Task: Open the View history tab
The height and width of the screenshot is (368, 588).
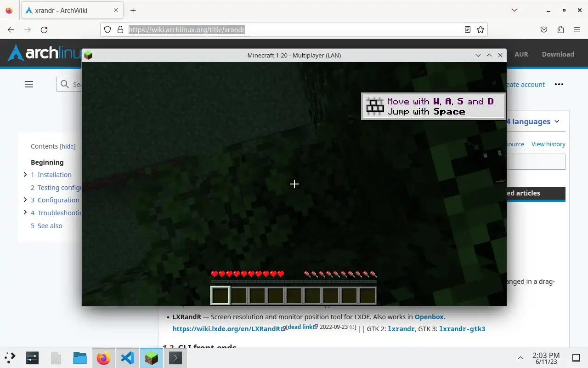Action: [x=548, y=144]
